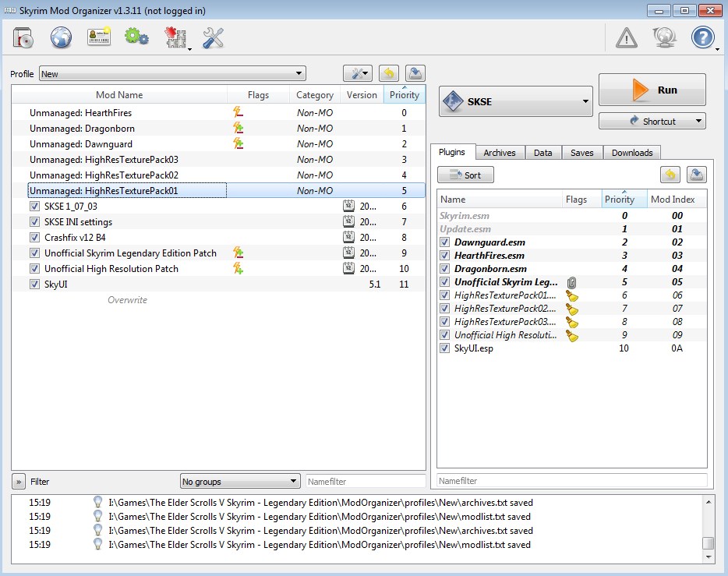The image size is (728, 576).
Task: Click the Run button
Action: (652, 90)
